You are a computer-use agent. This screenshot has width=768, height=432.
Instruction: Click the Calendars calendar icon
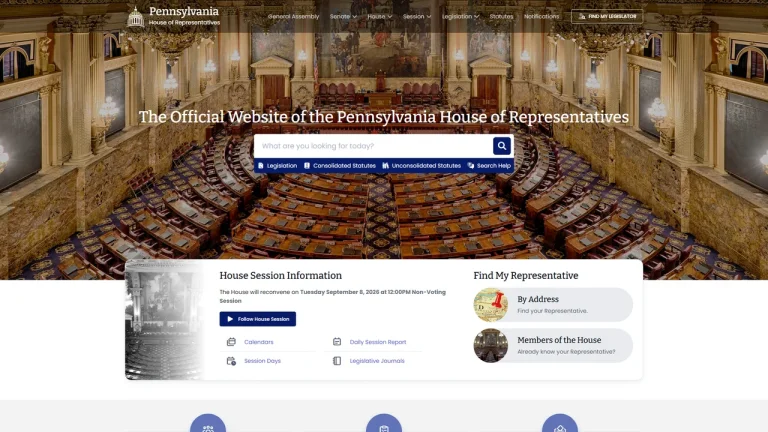[x=231, y=342]
